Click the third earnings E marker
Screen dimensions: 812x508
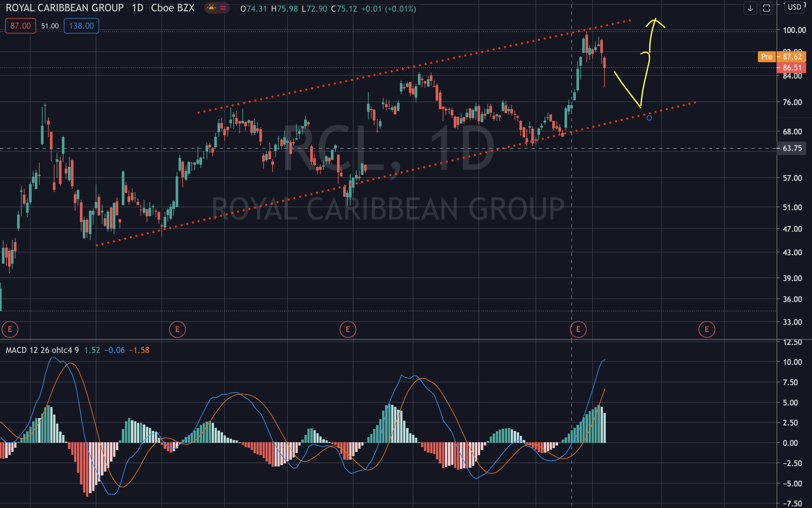click(x=348, y=329)
